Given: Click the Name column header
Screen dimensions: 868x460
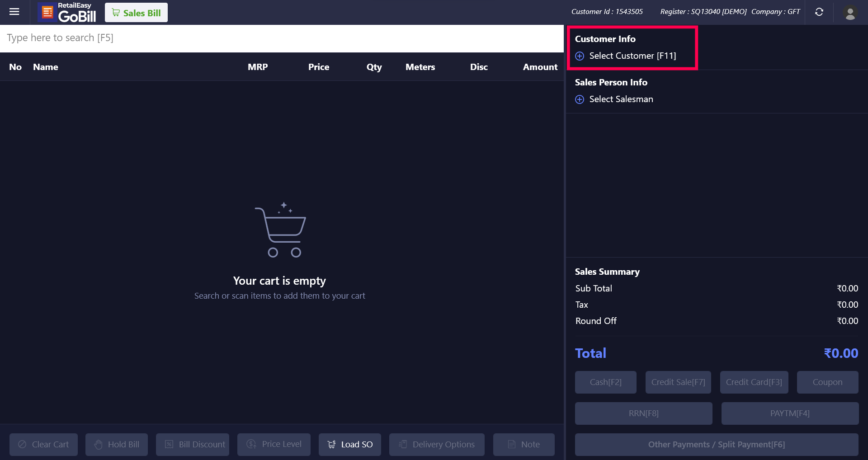Looking at the screenshot, I should tap(46, 67).
